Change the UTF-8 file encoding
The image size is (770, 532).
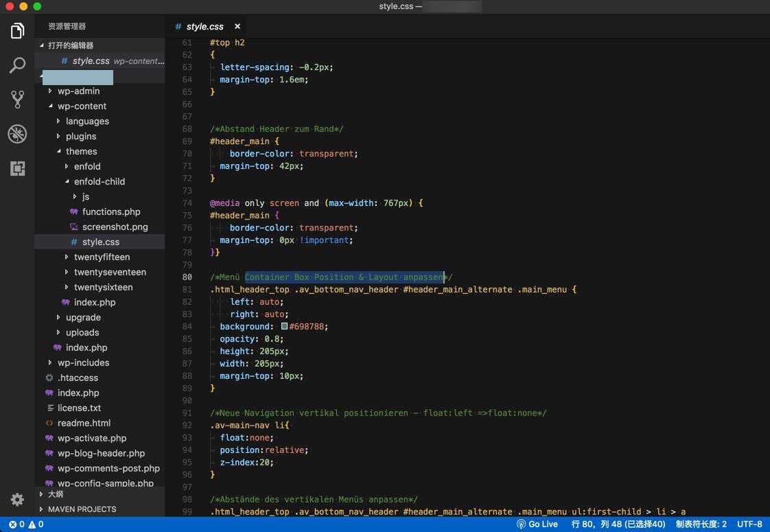coord(749,524)
